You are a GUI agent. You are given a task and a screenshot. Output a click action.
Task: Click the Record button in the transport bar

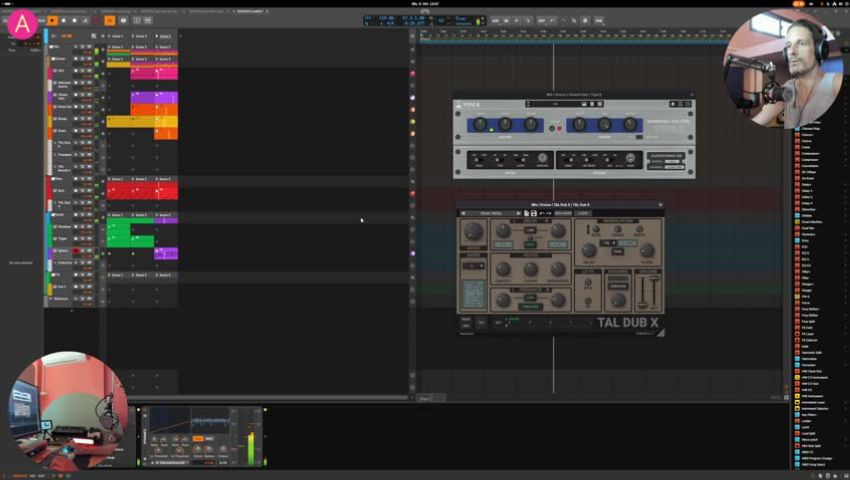(x=73, y=20)
